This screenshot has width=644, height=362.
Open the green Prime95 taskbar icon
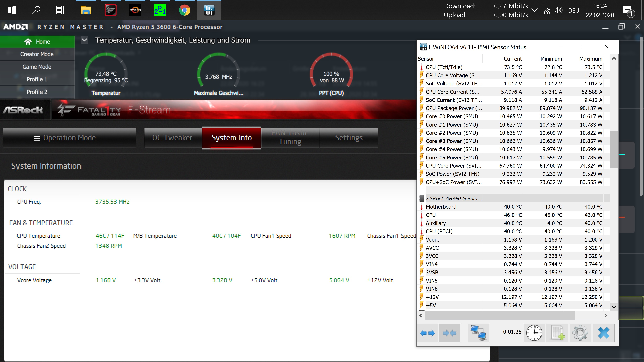160,10
